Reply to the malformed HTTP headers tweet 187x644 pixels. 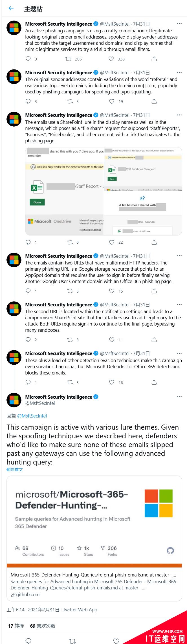[x=28, y=291]
